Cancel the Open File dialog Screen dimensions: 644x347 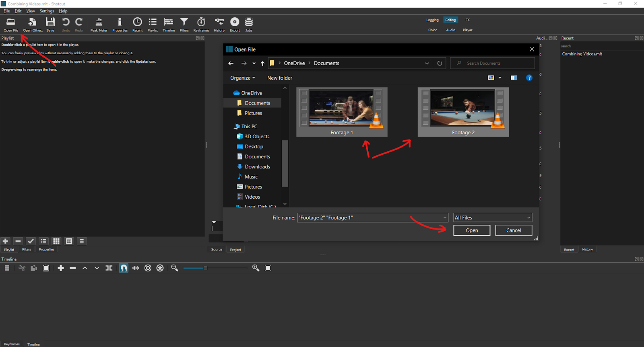[514, 230]
